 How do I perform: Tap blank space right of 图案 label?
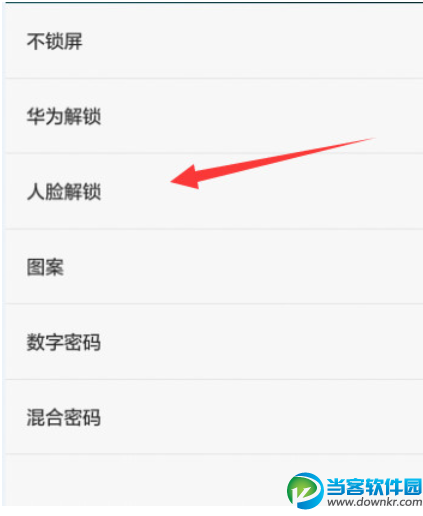tap(243, 267)
